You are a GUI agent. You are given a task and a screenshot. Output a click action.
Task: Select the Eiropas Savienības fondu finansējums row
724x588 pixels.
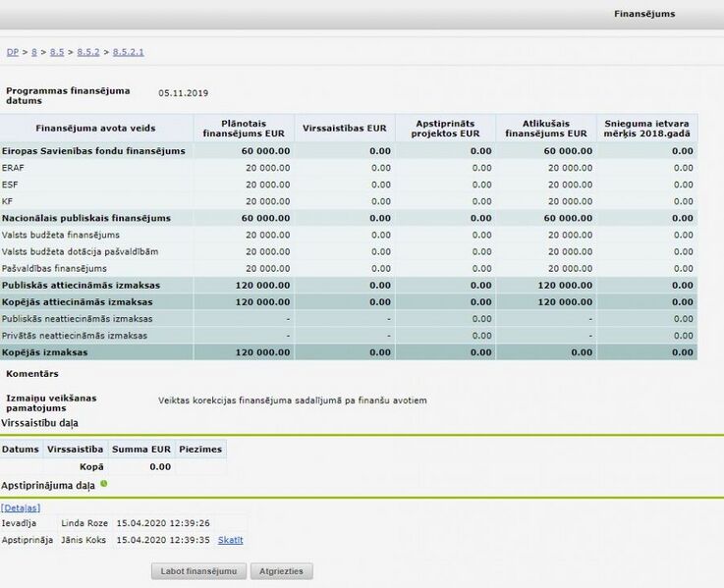(349, 151)
